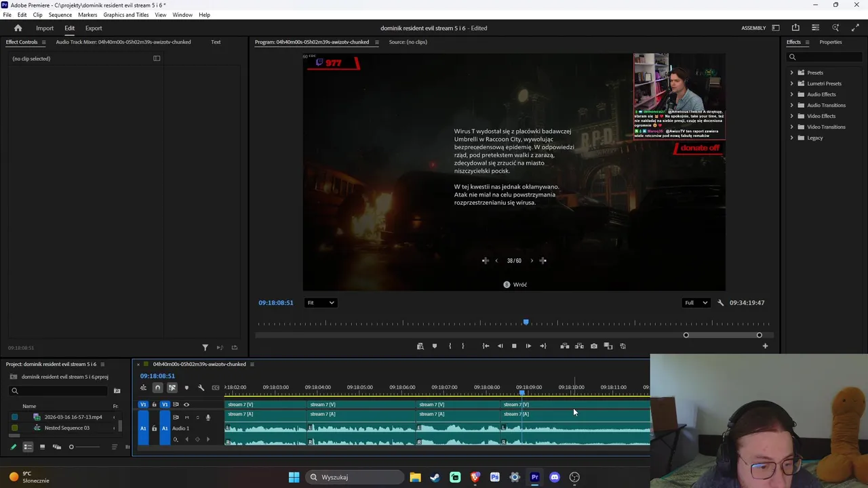Open the Program Monitor button editor plus
Screen dimensions: 868x488
[765, 346]
